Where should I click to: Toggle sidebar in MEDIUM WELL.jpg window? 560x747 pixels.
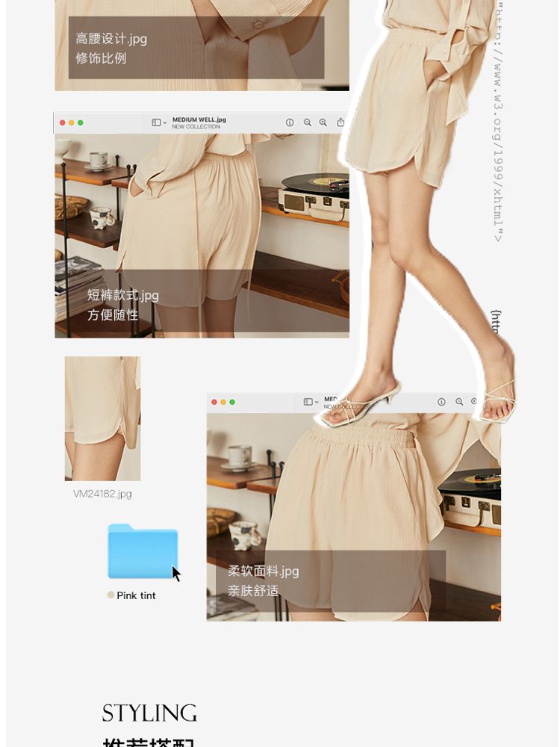point(155,123)
